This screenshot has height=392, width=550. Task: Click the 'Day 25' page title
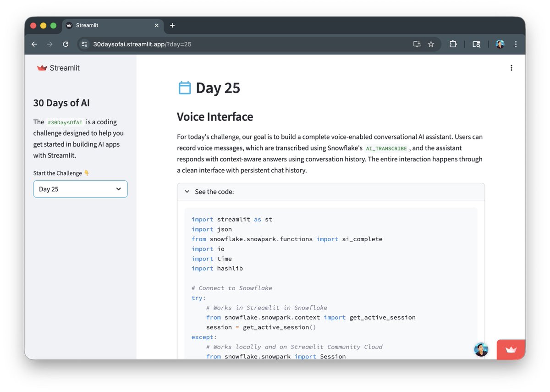[x=218, y=88]
